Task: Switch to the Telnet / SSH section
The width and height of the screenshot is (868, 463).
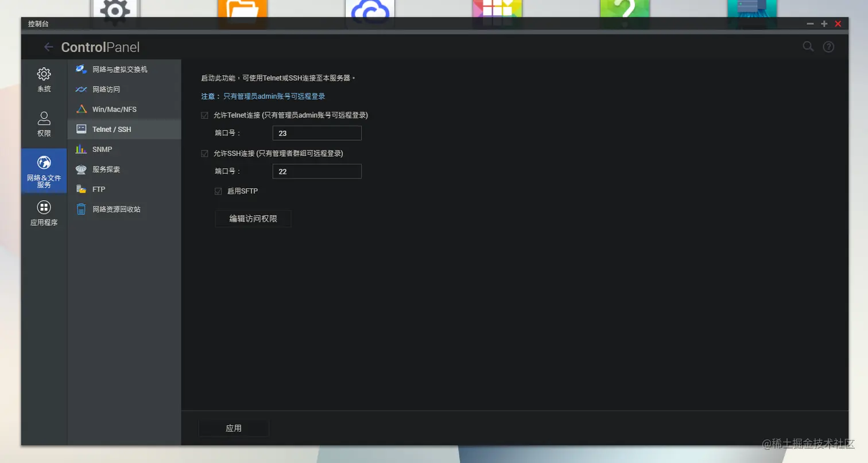Action: tap(112, 129)
